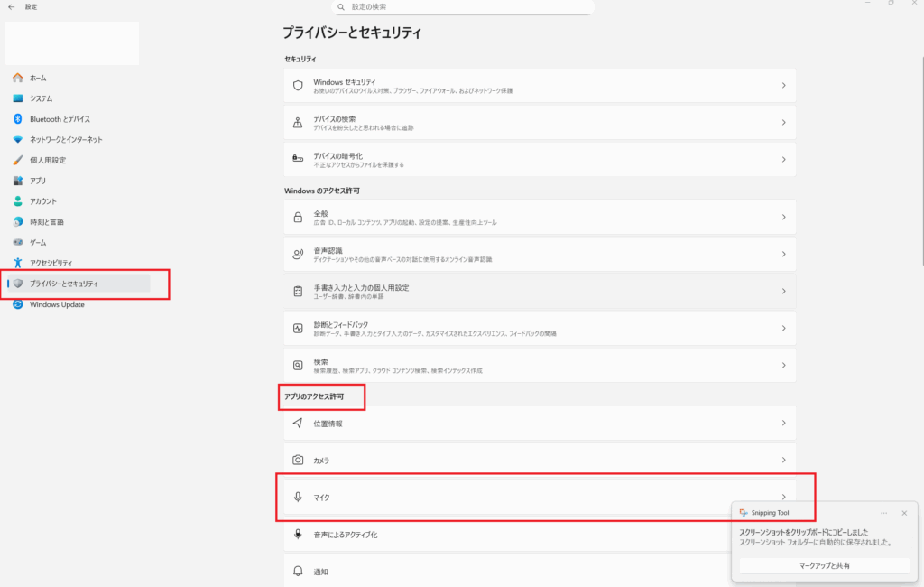Open ネットワークとインターネット in sidebar
Image resolution: width=924 pixels, height=587 pixels.
tap(66, 139)
